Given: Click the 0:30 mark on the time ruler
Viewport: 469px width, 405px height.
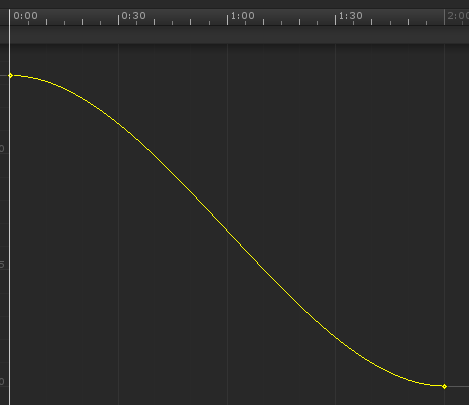Looking at the screenshot, I should [133, 16].
